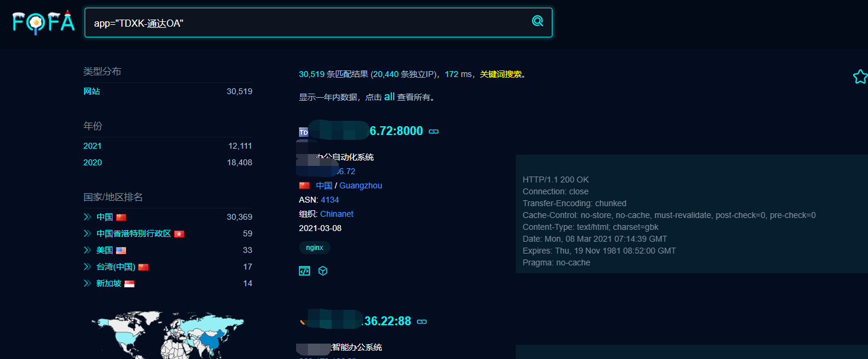Click the HTTP/1.1 200 OK header text
Viewport: 868px width, 359px height.
555,179
